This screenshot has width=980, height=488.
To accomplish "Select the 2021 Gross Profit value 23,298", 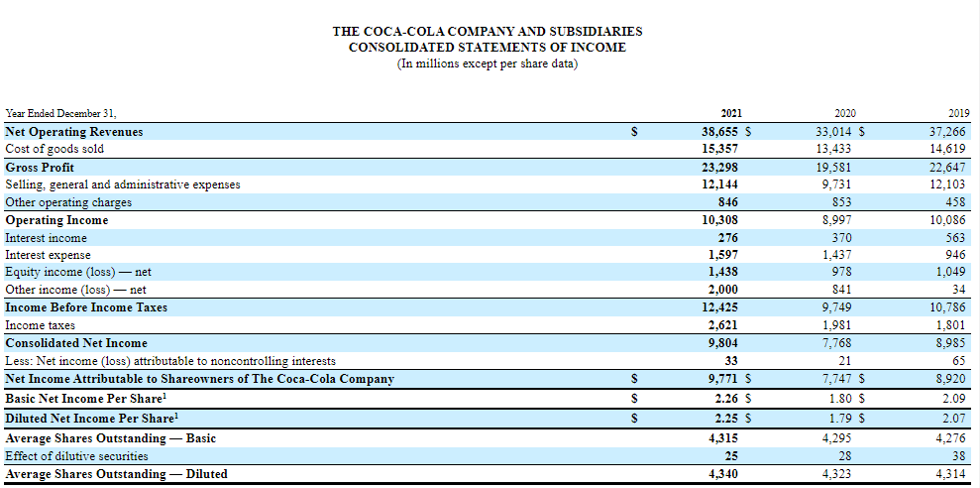I will (x=719, y=167).
